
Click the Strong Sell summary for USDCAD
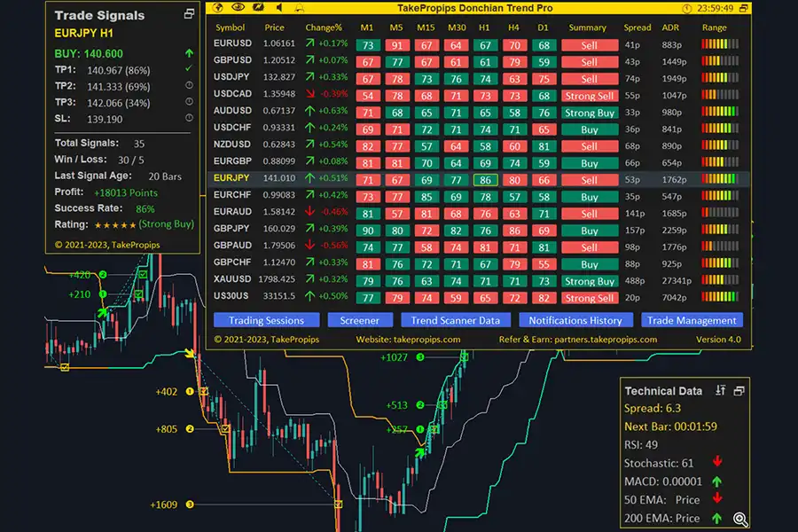coord(590,96)
